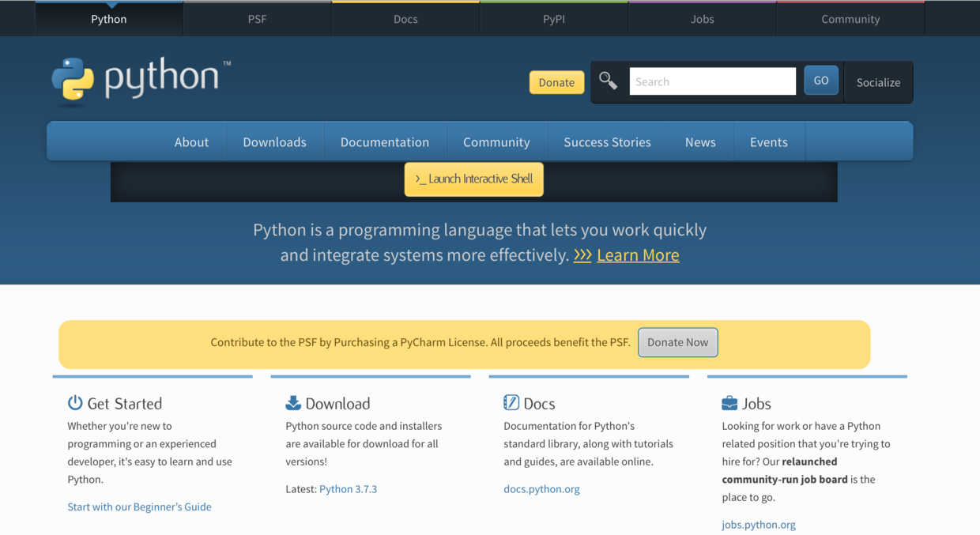
Task: Open the Python tab in the top bar
Action: 109,19
